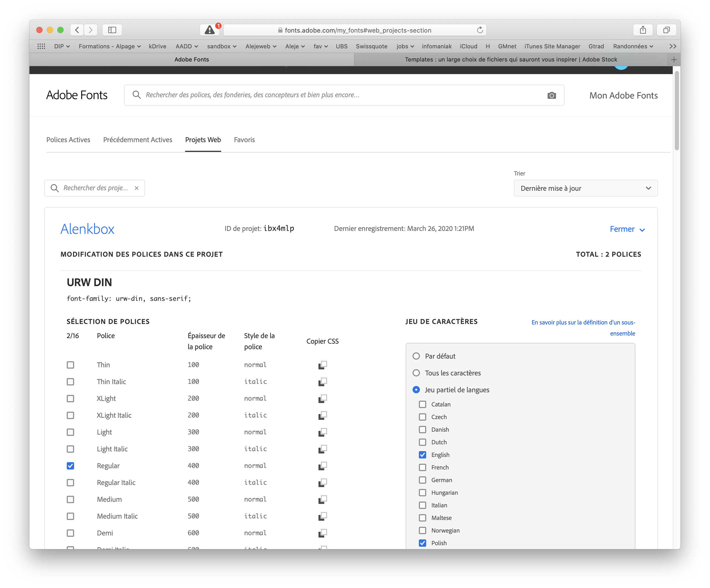The image size is (710, 588).
Task: Expand the sandbox bookmarks folder
Action: (x=222, y=46)
